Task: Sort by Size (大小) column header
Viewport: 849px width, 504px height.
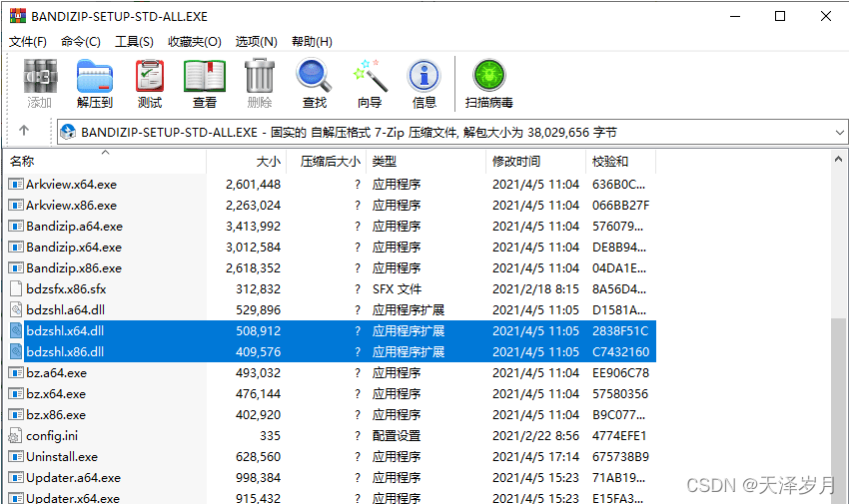Action: (247, 161)
